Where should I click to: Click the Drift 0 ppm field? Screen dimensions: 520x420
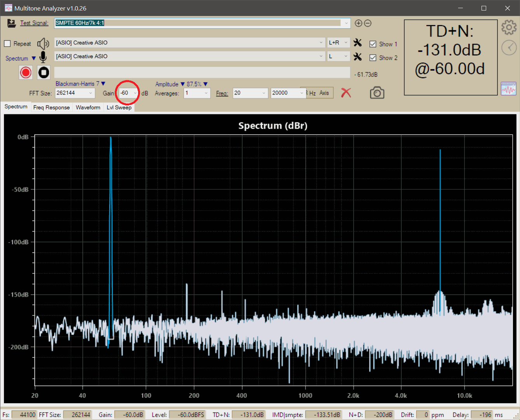(423, 415)
